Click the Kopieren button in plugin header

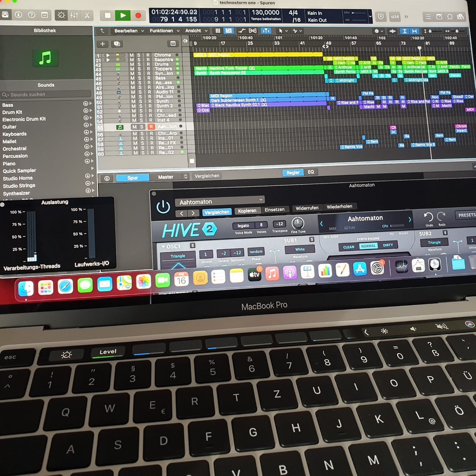tap(247, 211)
